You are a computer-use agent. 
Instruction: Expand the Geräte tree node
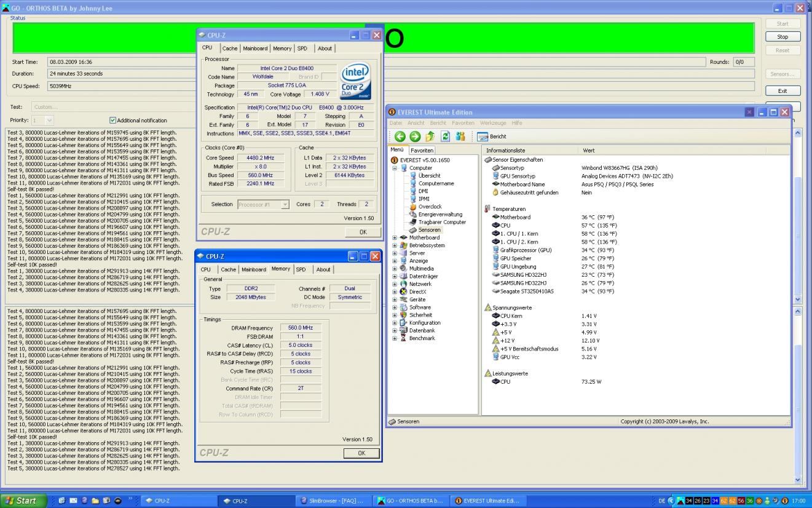tap(395, 300)
